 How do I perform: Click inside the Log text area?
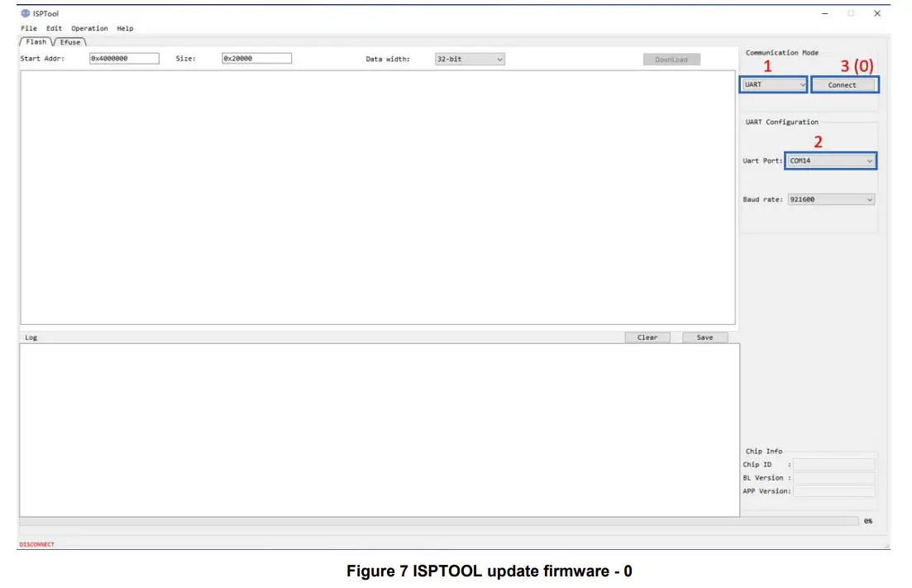tap(380, 430)
